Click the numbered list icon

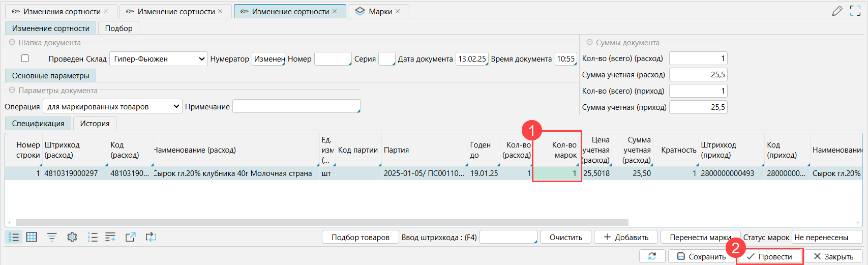click(x=93, y=237)
